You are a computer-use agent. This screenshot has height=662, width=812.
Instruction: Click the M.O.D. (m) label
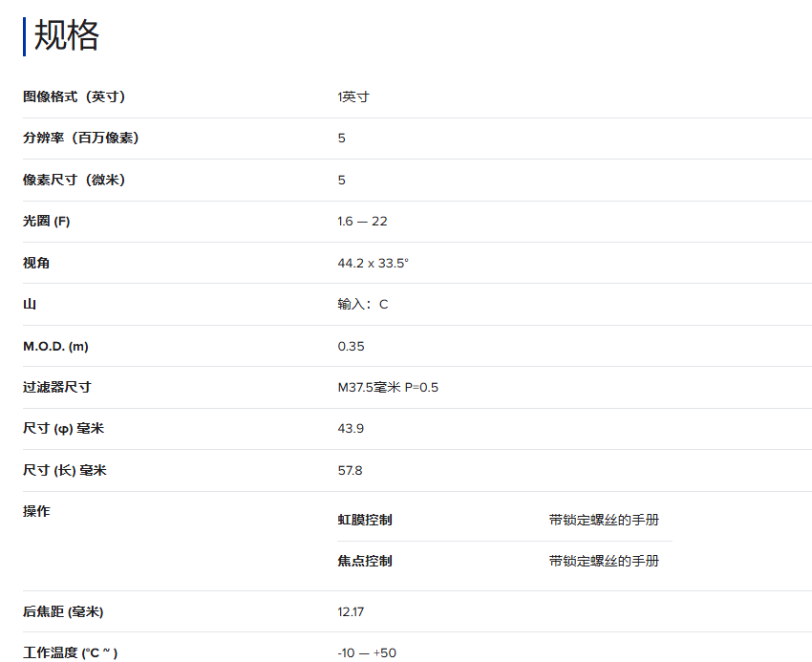(55, 346)
